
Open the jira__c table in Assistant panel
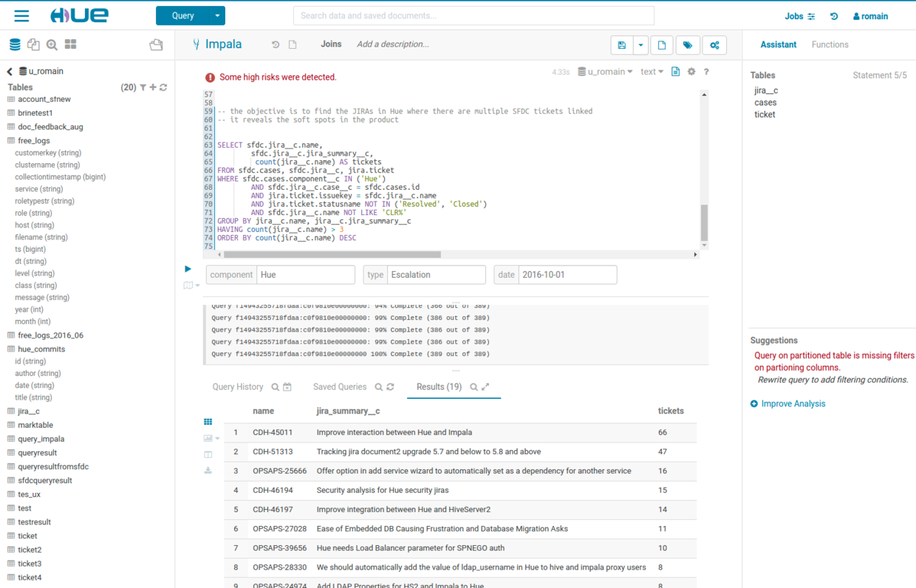(x=766, y=91)
